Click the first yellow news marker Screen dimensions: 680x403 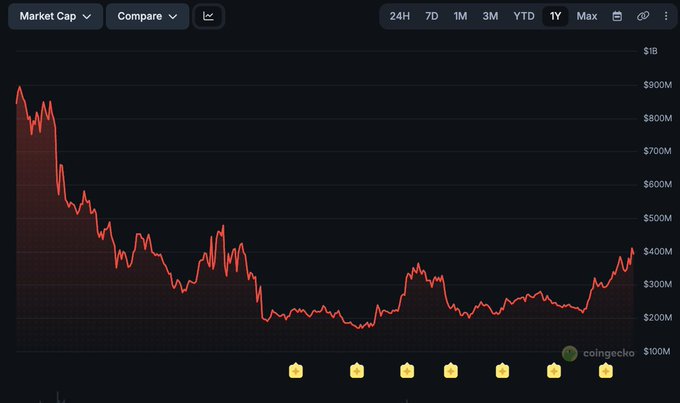pyautogui.click(x=296, y=371)
